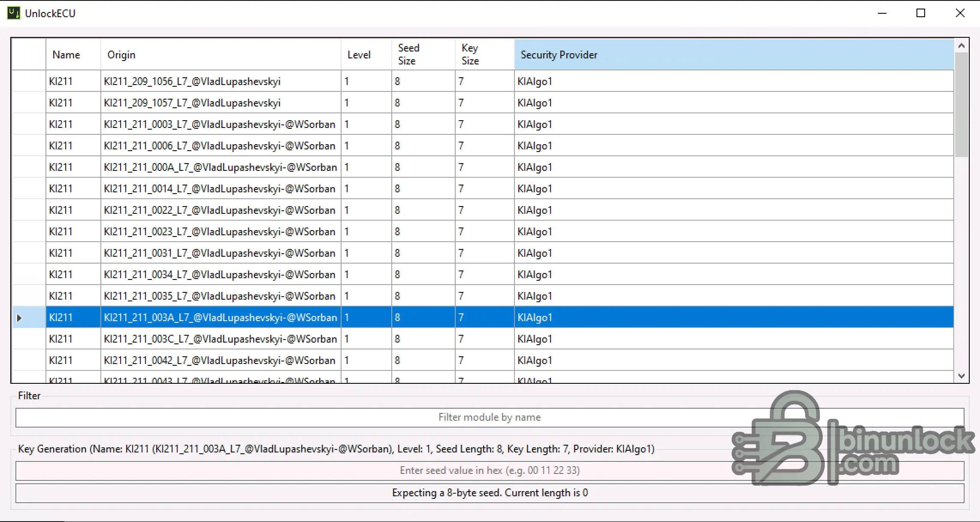Select row KI211_211_0022_L7 origin cell

(x=221, y=210)
